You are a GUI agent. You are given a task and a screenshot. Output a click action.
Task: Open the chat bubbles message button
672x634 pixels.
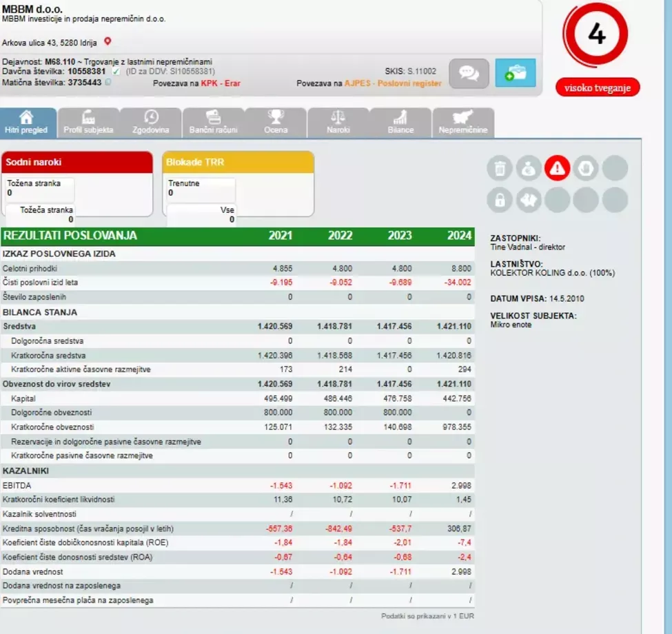[x=469, y=73]
